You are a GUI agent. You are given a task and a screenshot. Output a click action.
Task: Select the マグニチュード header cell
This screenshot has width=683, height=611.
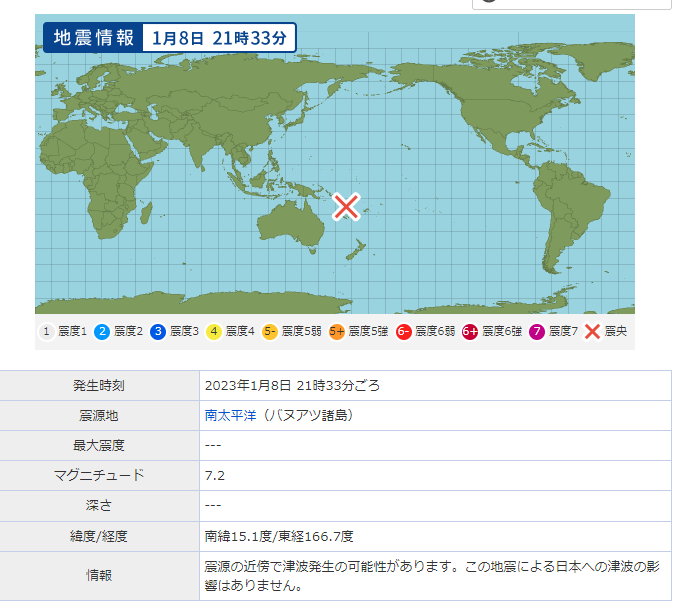click(99, 476)
